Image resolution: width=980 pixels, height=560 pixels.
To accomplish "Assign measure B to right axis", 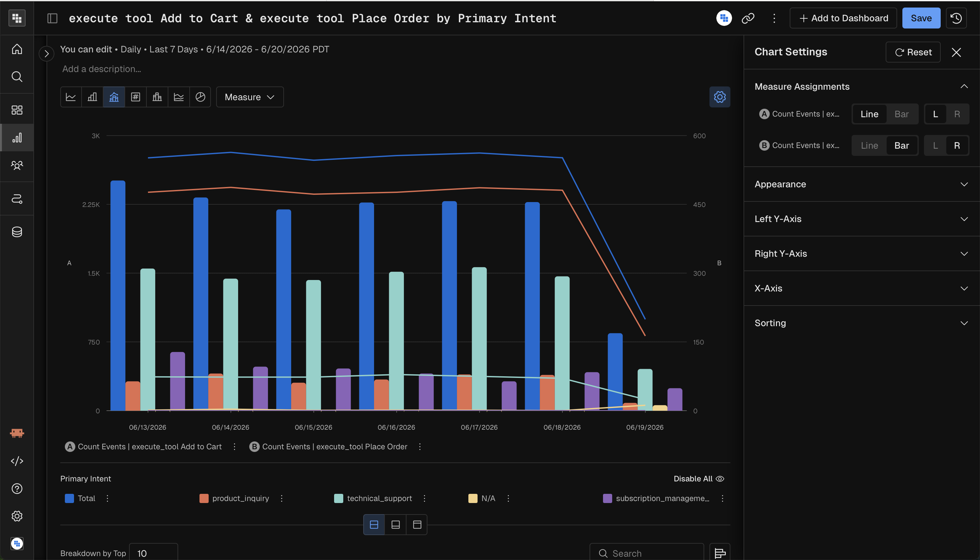I will [x=957, y=146].
